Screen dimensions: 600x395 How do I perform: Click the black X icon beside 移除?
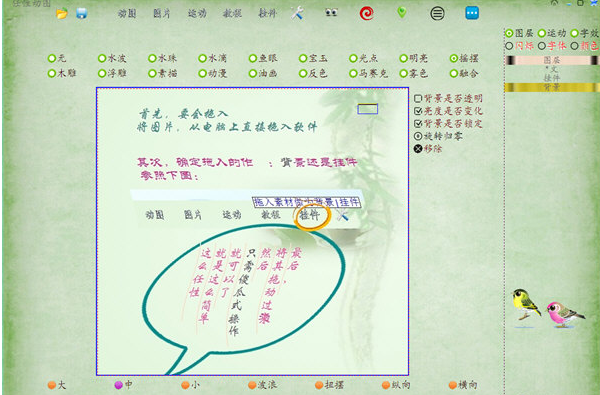click(x=418, y=149)
